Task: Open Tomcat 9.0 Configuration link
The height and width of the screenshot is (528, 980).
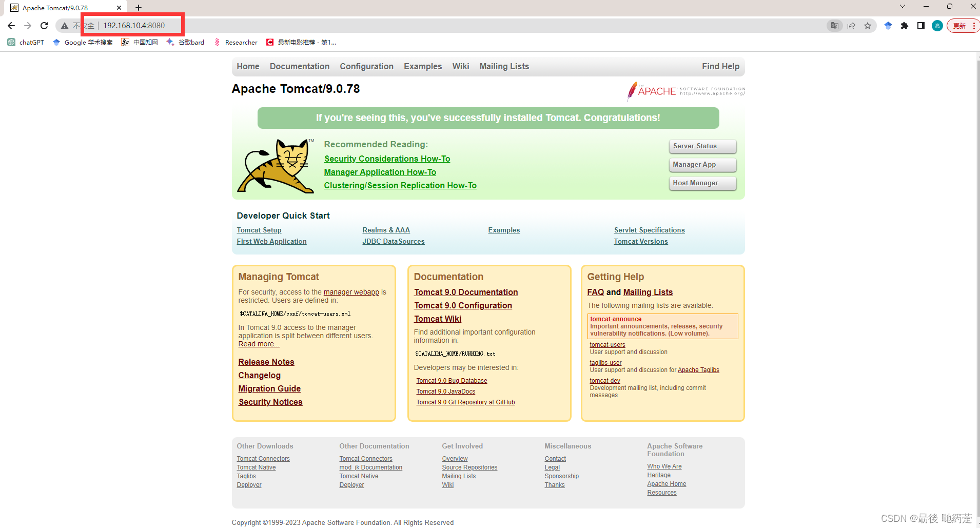Action: click(463, 306)
